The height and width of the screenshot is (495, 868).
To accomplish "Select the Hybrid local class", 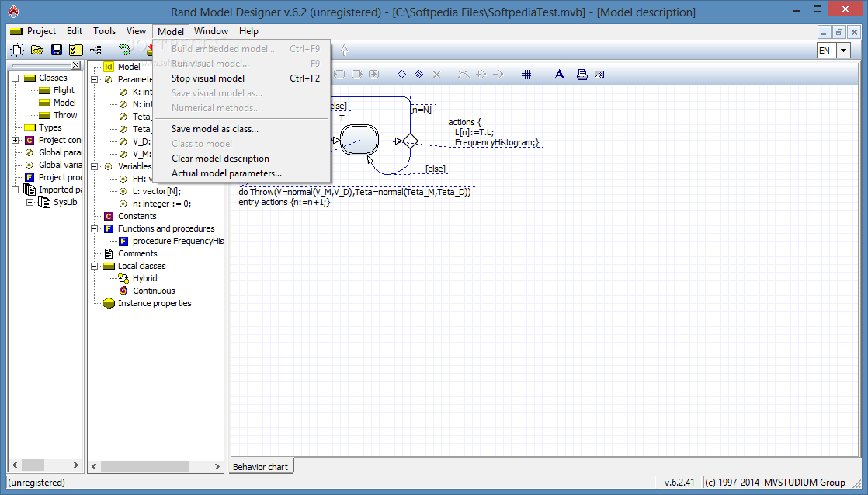I will click(x=144, y=278).
